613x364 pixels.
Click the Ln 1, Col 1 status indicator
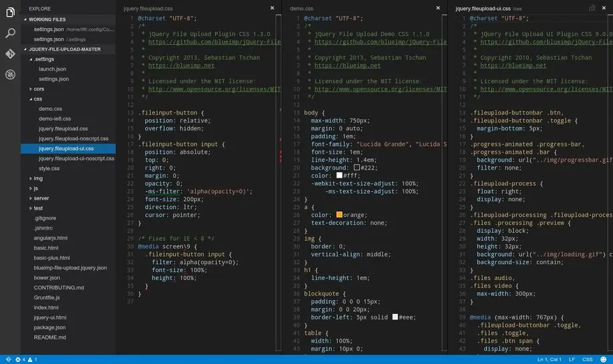click(x=549, y=359)
